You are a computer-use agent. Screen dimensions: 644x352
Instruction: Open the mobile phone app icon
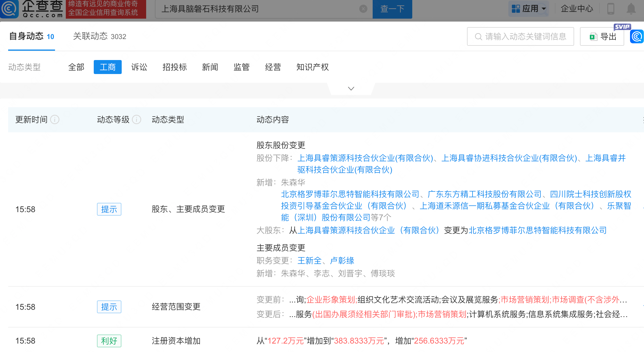[x=611, y=9]
